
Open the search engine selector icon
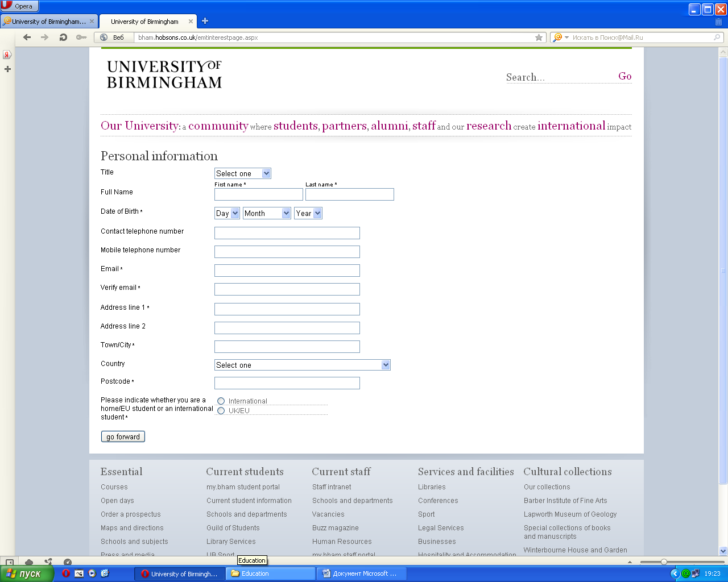pyautogui.click(x=560, y=38)
